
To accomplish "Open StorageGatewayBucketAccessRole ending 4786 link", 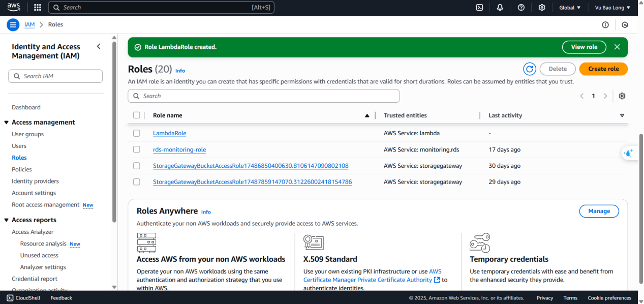I will point(252,182).
